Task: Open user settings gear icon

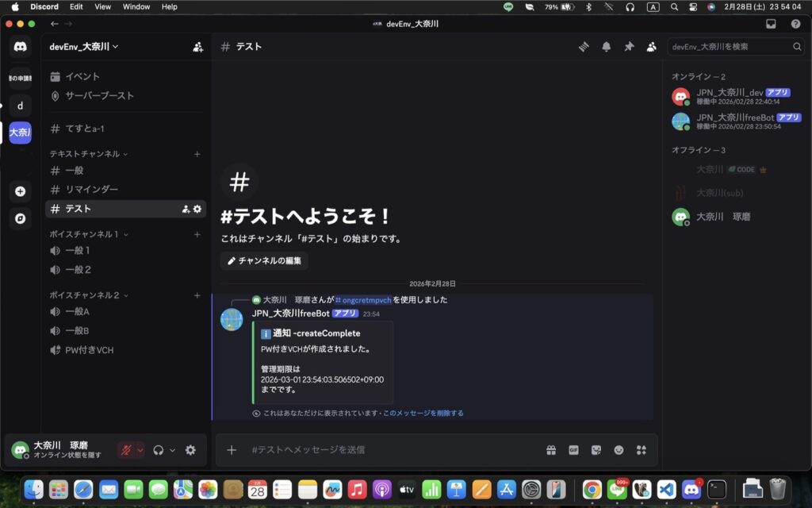Action: pyautogui.click(x=190, y=450)
